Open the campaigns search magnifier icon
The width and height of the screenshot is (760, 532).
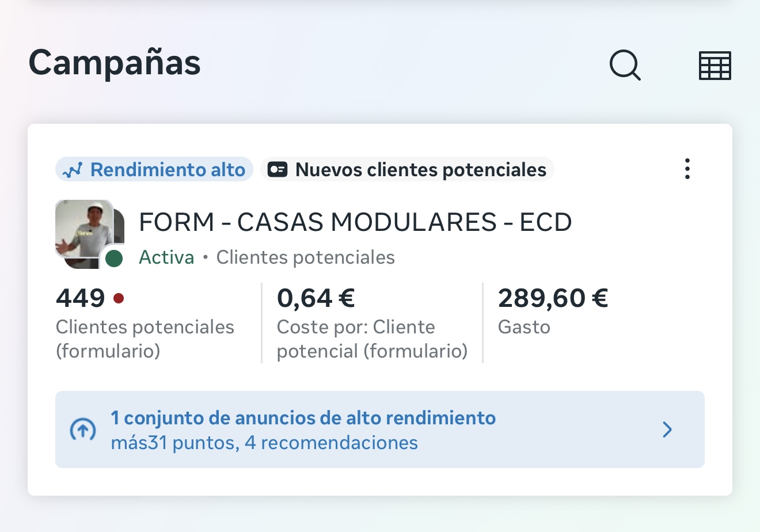tap(625, 64)
